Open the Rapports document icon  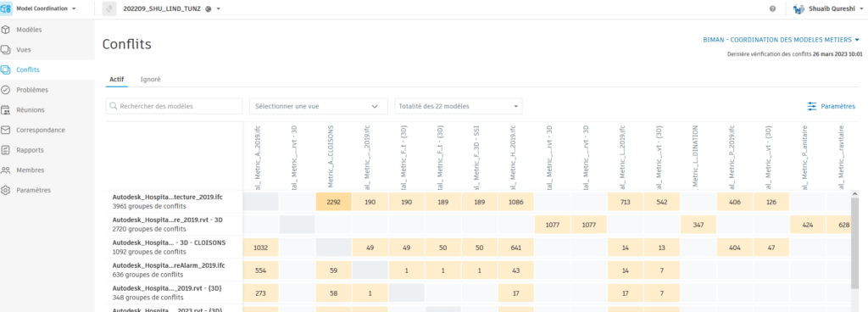pyautogui.click(x=6, y=150)
